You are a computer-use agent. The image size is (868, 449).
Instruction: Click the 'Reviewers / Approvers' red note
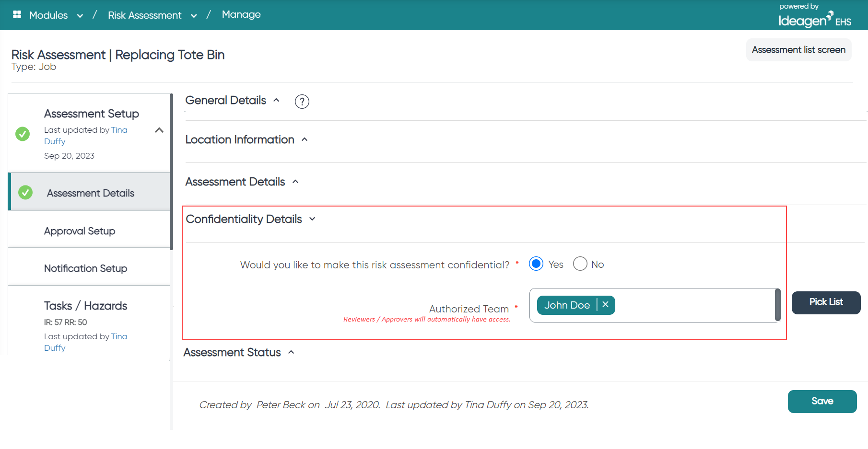click(x=427, y=319)
